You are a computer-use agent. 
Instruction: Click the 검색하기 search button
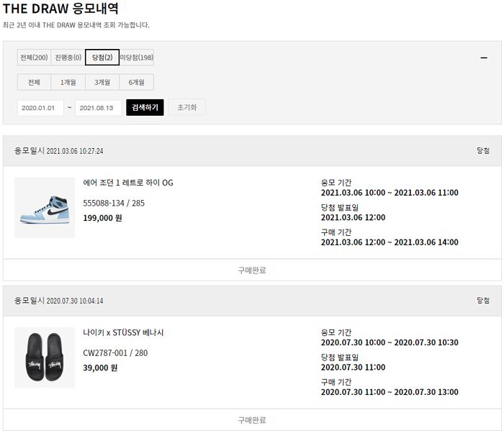(145, 107)
